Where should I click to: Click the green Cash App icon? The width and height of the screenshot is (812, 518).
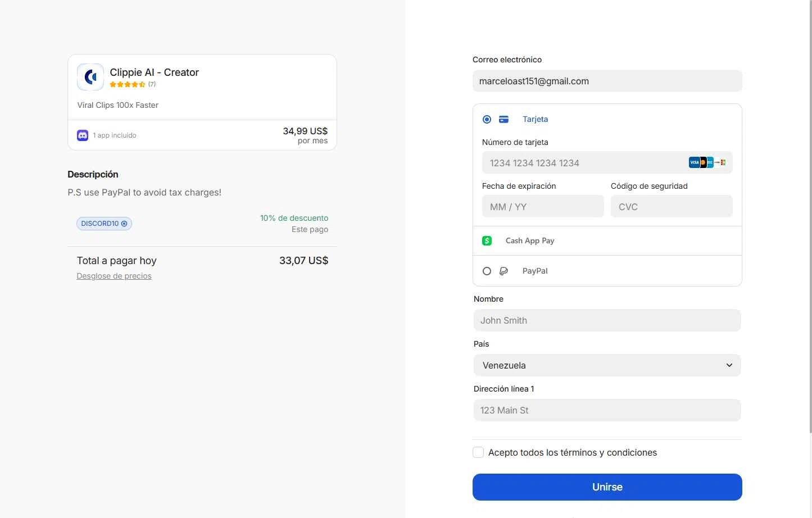487,240
